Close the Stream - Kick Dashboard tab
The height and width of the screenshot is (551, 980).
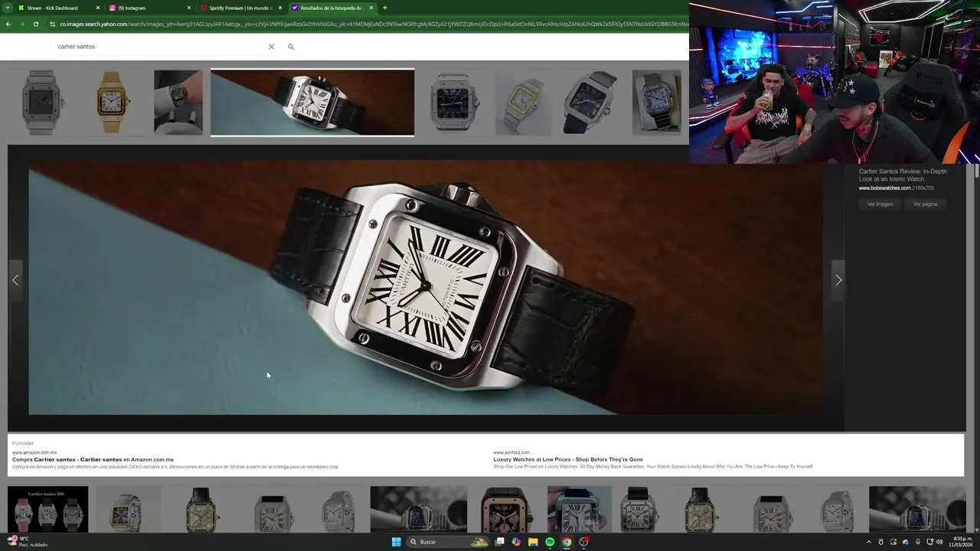click(98, 8)
